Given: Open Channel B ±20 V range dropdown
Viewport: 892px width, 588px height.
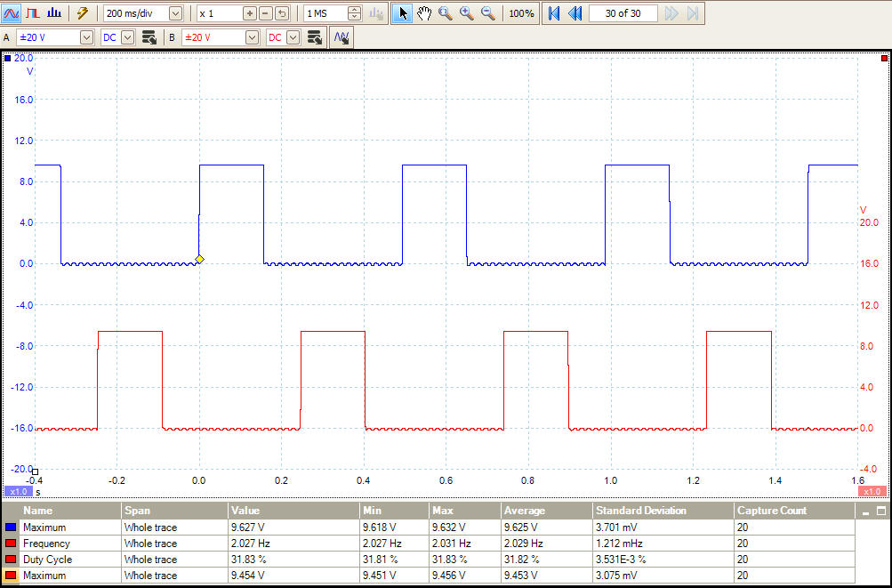Looking at the screenshot, I should pos(252,37).
